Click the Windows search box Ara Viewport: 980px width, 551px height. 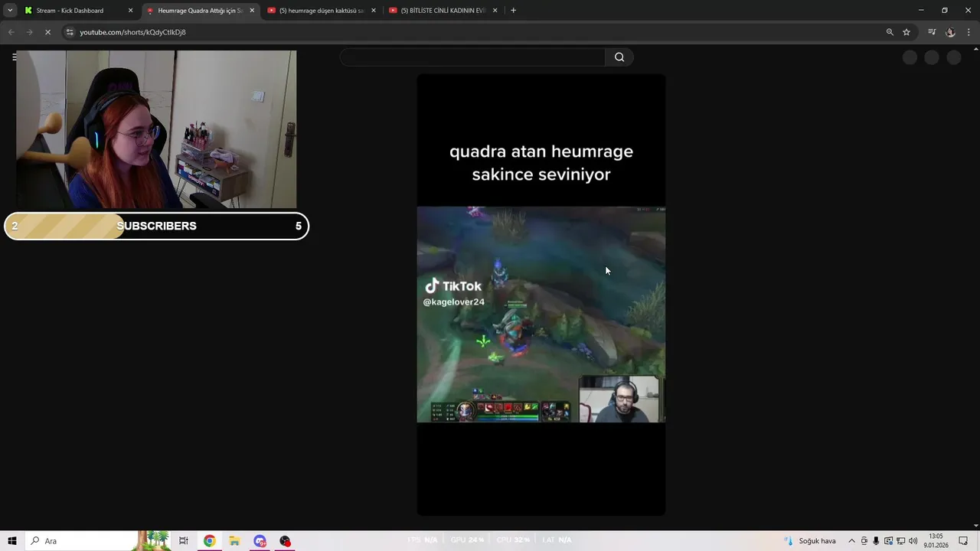coord(80,541)
